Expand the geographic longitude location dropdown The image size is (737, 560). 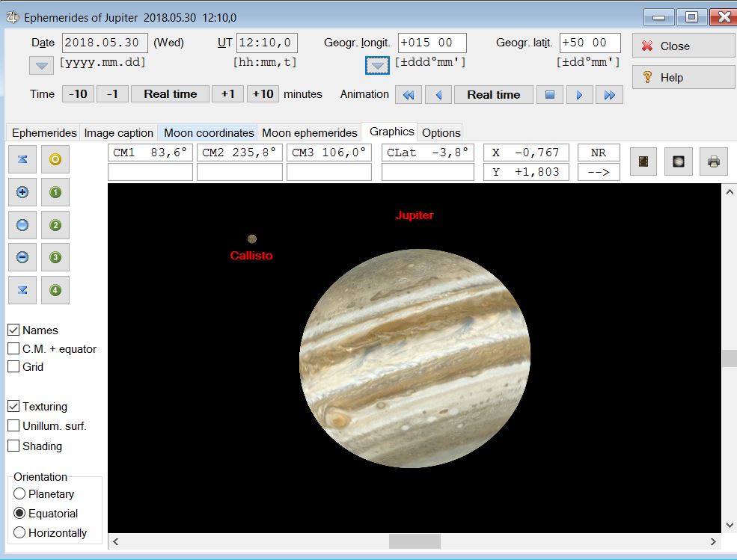[378, 66]
